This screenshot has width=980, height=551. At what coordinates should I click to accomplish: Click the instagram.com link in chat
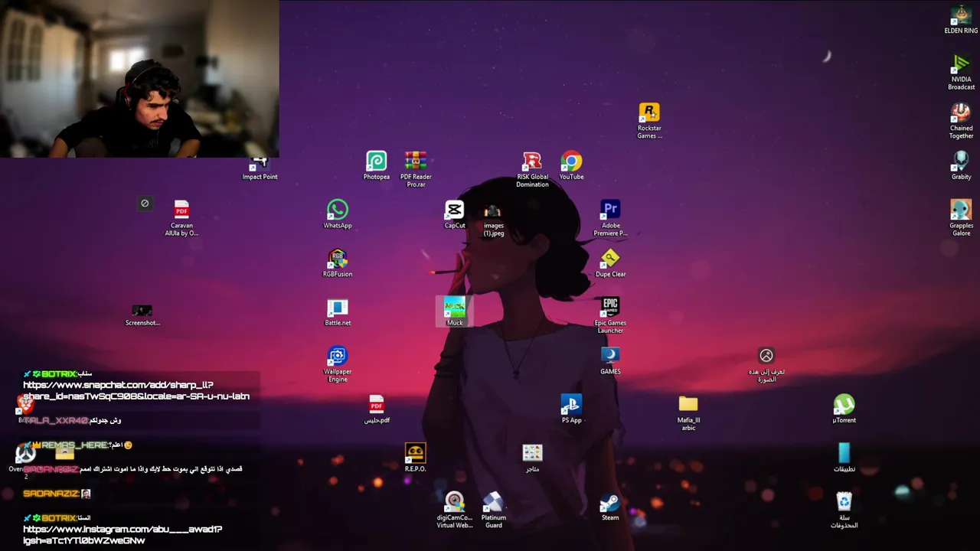point(122,534)
